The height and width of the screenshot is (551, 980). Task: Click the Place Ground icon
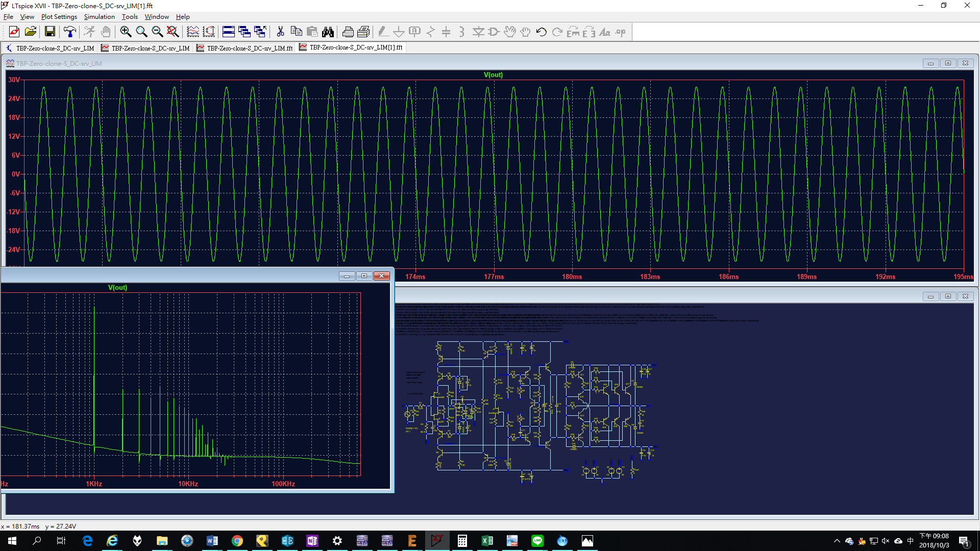pos(399,32)
